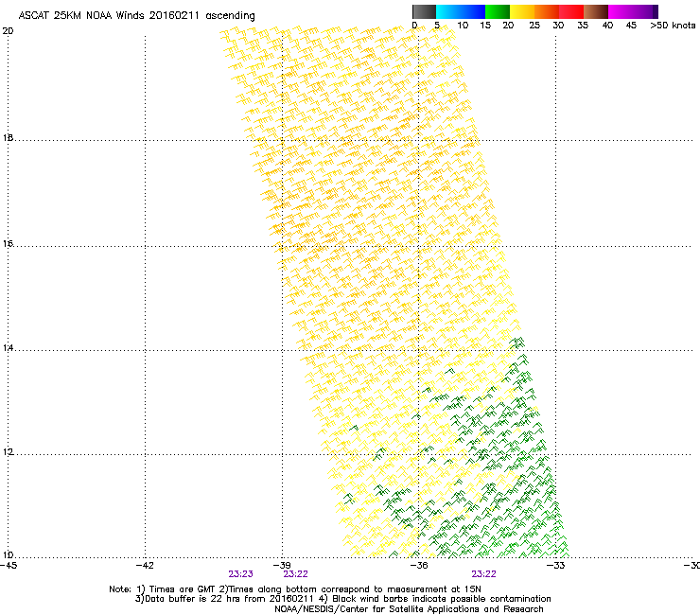Click the NOAA/NESDIS credit line

pos(409,609)
